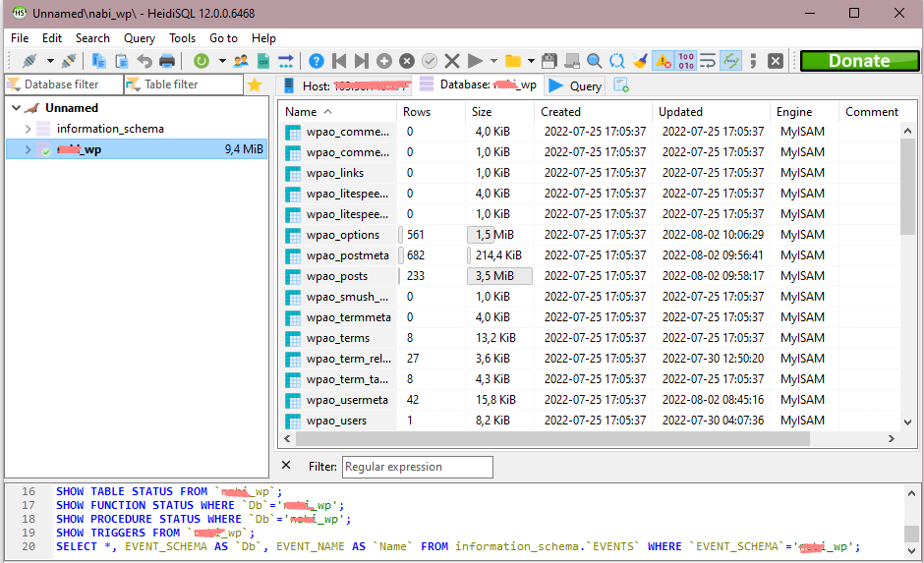Select the wpao_options table row
This screenshot has height=563, width=924.
pos(589,235)
